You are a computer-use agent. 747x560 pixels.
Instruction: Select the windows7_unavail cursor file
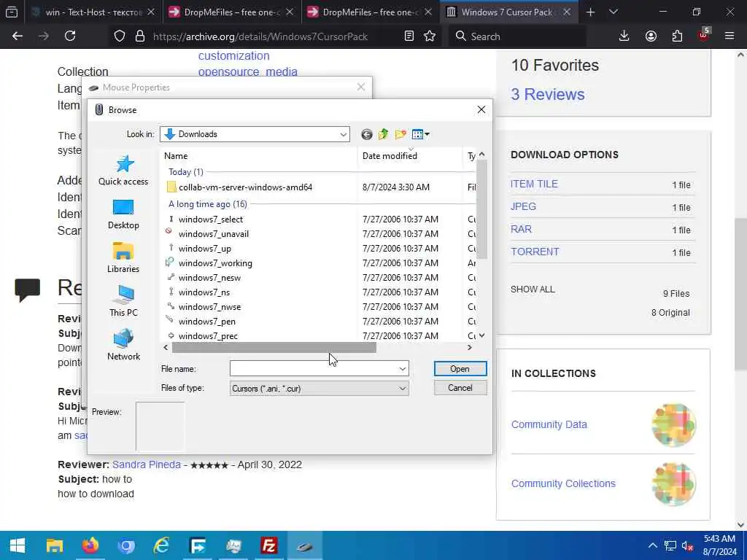(208, 234)
